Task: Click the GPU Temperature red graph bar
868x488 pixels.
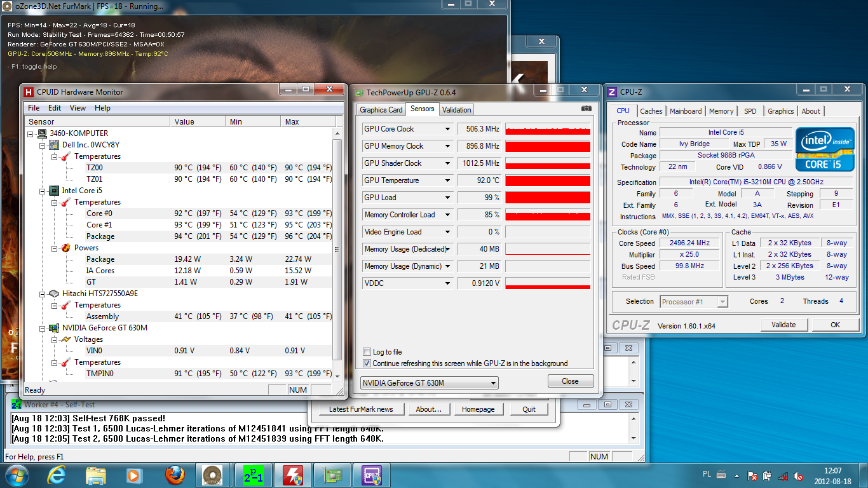Action: [548, 180]
